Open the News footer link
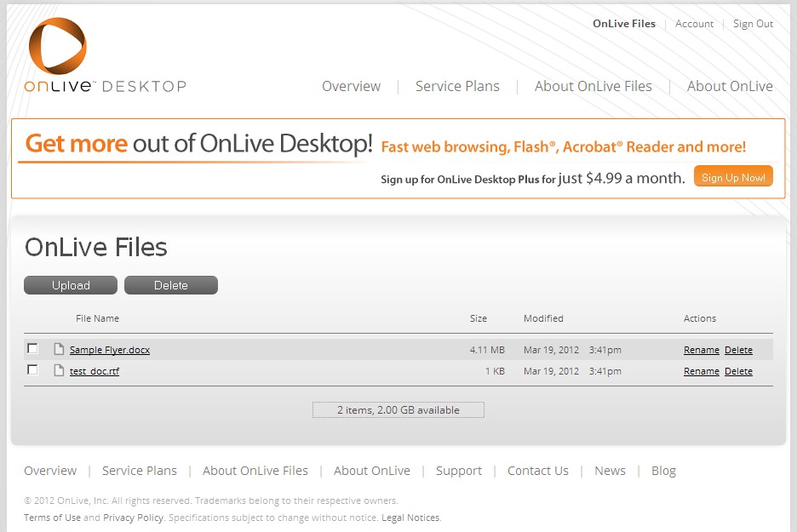 [610, 471]
